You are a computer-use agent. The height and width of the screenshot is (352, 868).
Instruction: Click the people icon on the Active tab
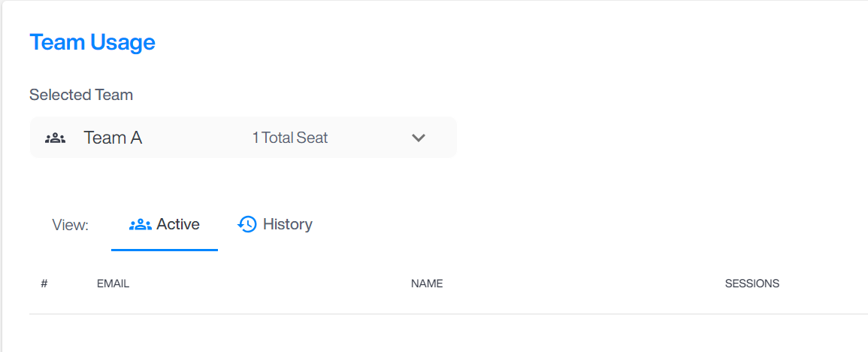tap(140, 224)
